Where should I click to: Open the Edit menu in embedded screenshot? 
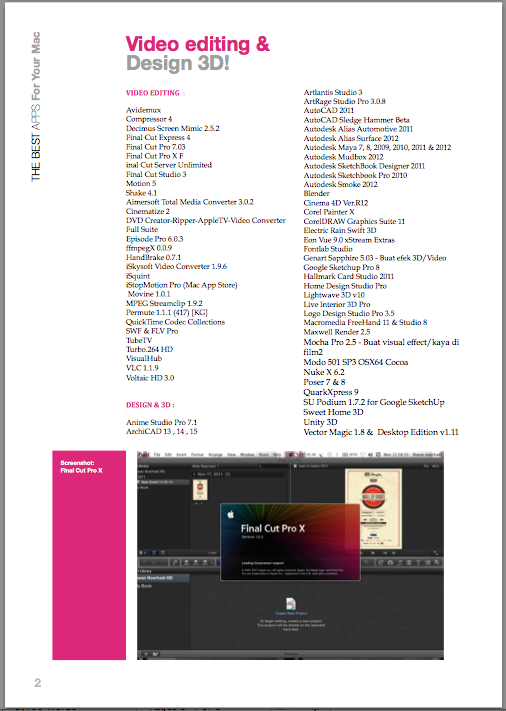tap(168, 454)
